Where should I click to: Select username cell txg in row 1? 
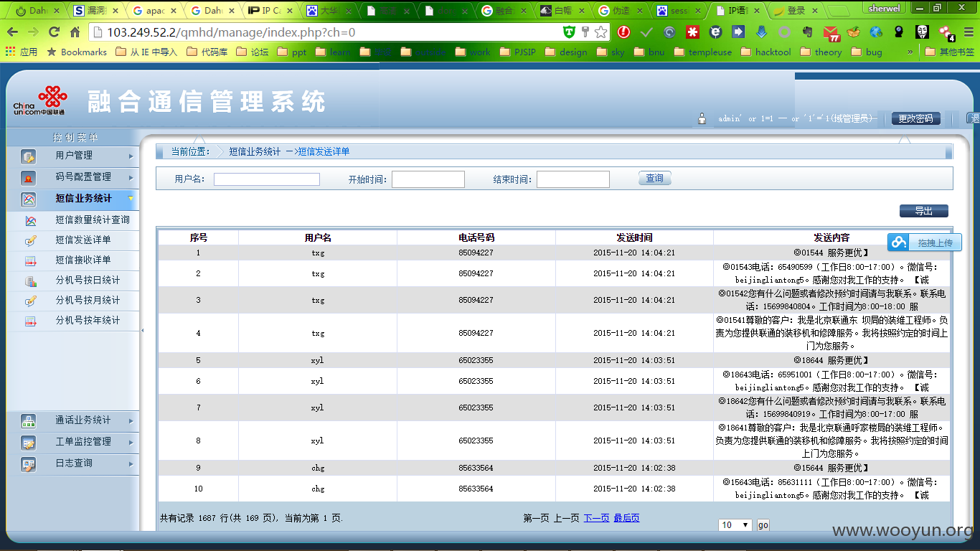[318, 253]
